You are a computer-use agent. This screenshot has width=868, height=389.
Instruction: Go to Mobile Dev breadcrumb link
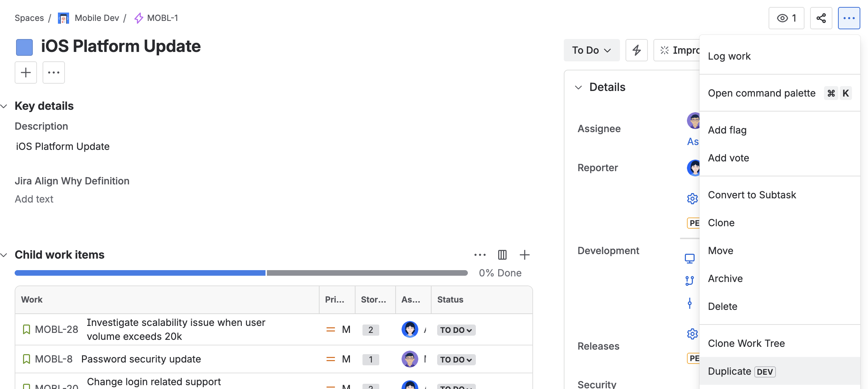(x=97, y=18)
